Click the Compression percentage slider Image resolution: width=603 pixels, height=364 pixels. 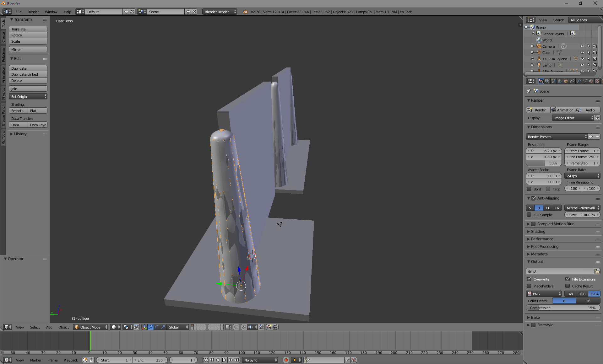[x=563, y=308]
